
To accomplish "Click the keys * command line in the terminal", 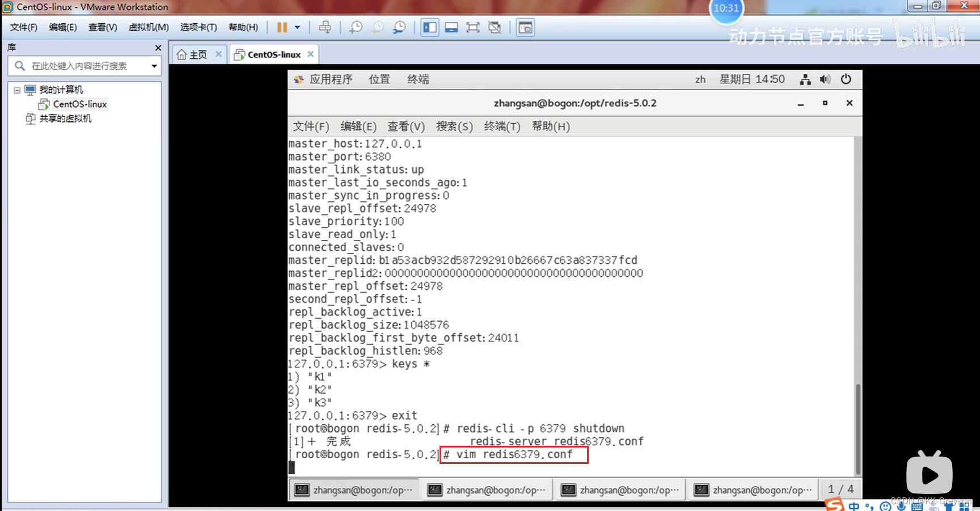I will pyautogui.click(x=358, y=364).
